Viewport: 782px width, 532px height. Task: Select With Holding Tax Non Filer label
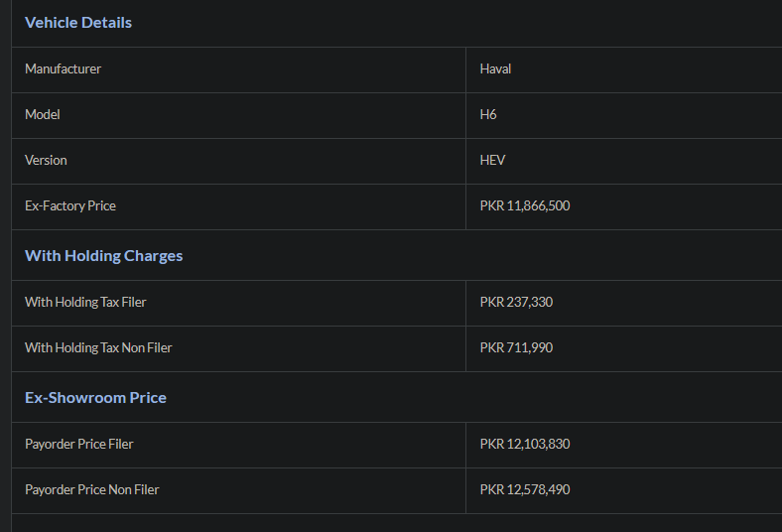coord(98,347)
